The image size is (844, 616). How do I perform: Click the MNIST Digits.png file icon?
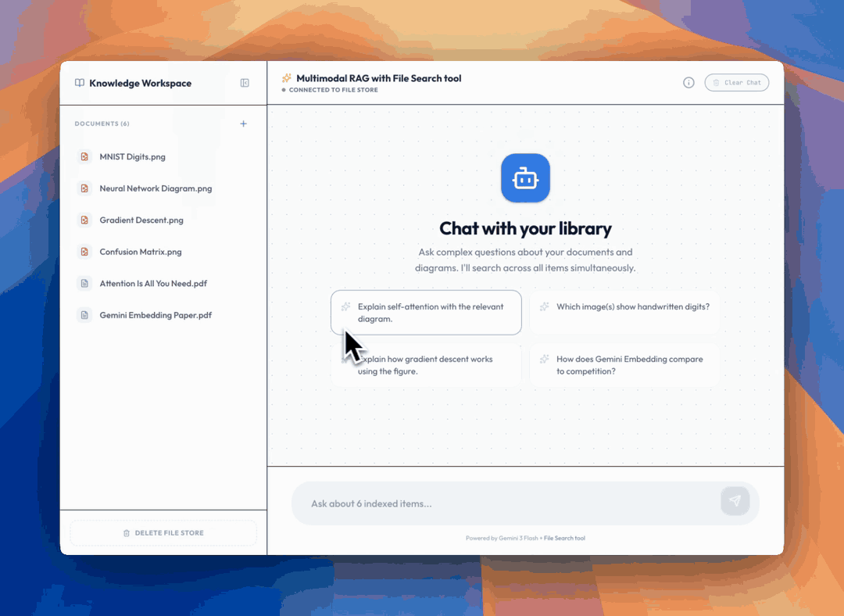coord(84,156)
